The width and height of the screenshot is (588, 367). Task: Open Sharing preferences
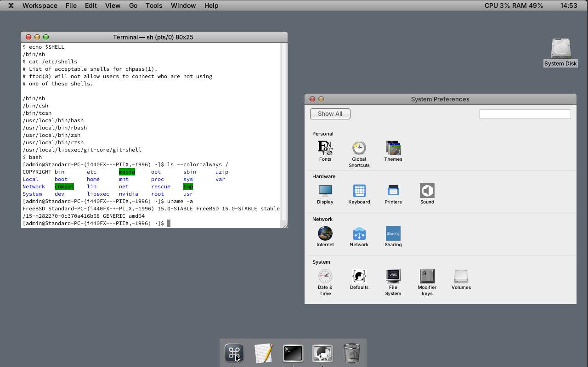tap(393, 233)
